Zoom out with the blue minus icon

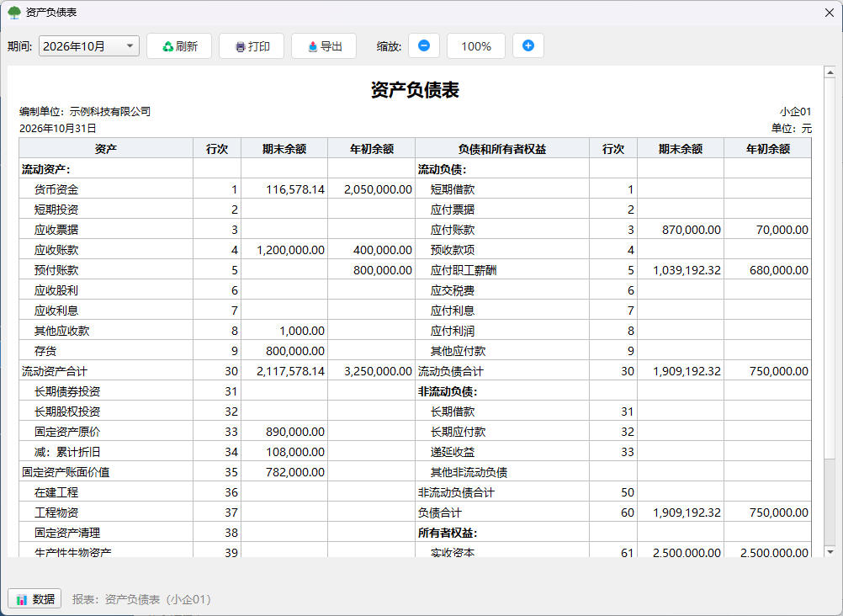click(424, 45)
